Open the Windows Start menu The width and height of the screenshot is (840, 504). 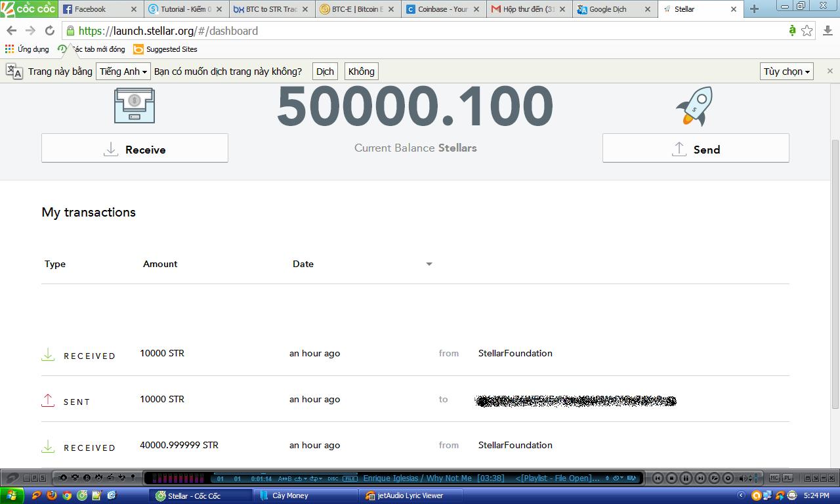click(11, 495)
